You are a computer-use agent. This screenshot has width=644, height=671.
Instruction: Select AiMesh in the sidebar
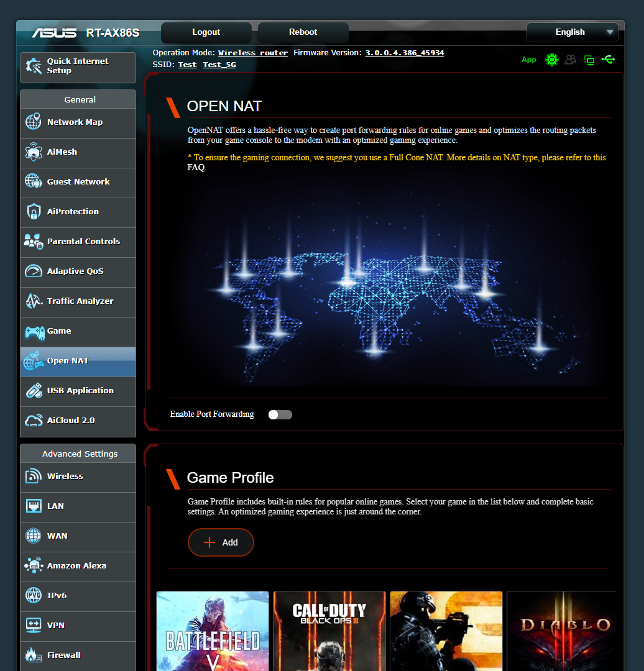62,152
